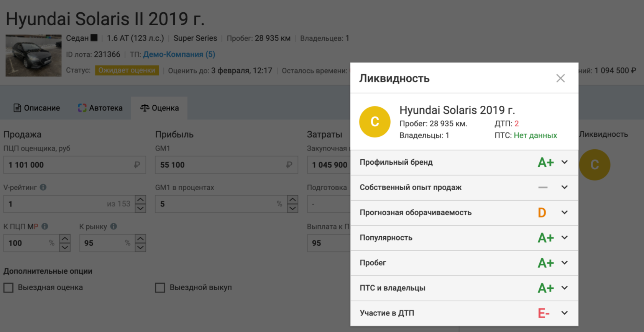The height and width of the screenshot is (332, 644).
Task: Click the Подготовка cost field
Action: tap(329, 204)
